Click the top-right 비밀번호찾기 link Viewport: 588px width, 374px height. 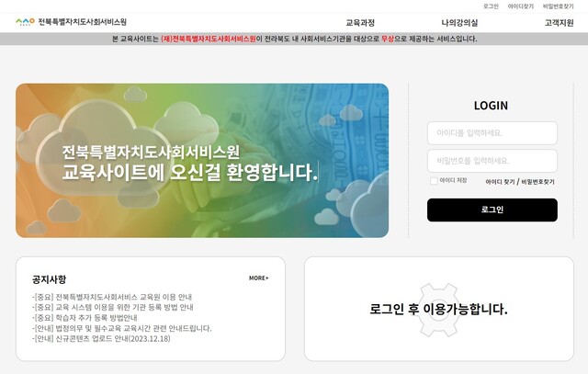pos(558,6)
